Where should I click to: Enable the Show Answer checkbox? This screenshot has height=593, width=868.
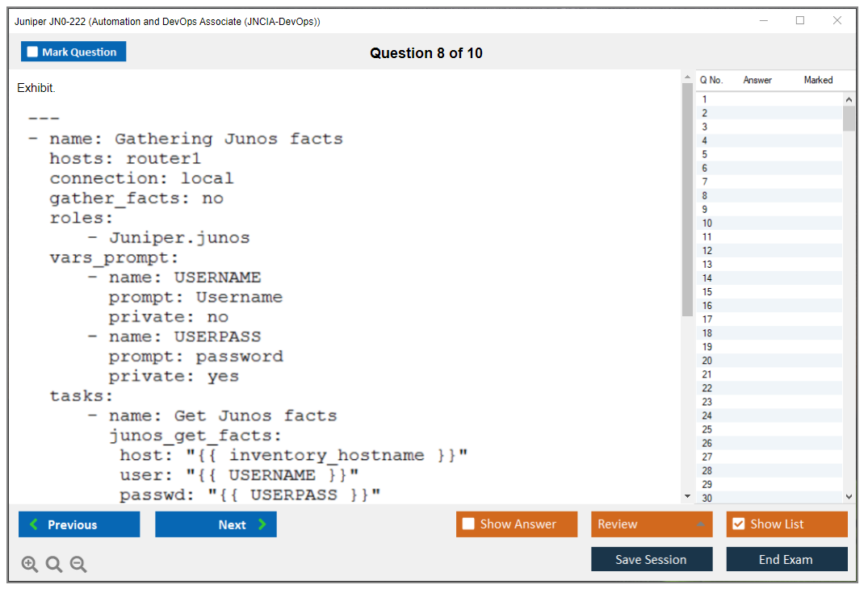tap(468, 524)
